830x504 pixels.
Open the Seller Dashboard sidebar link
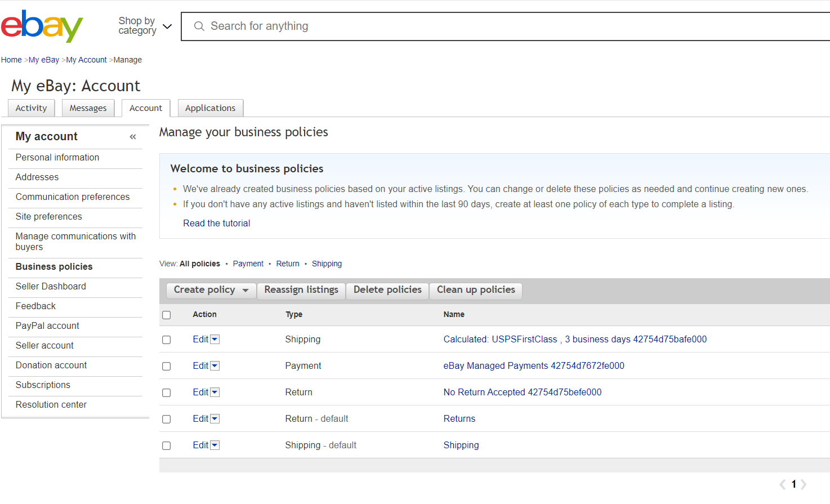click(x=50, y=286)
